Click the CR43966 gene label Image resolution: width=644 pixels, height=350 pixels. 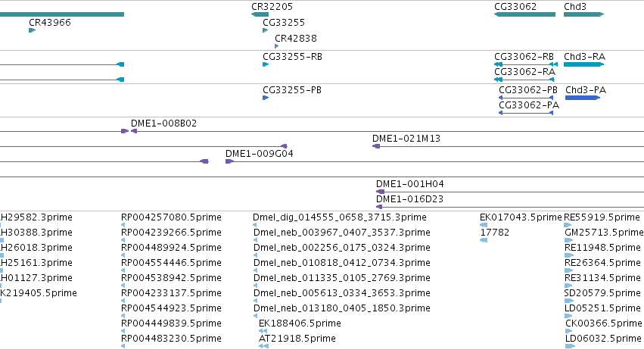click(x=50, y=23)
